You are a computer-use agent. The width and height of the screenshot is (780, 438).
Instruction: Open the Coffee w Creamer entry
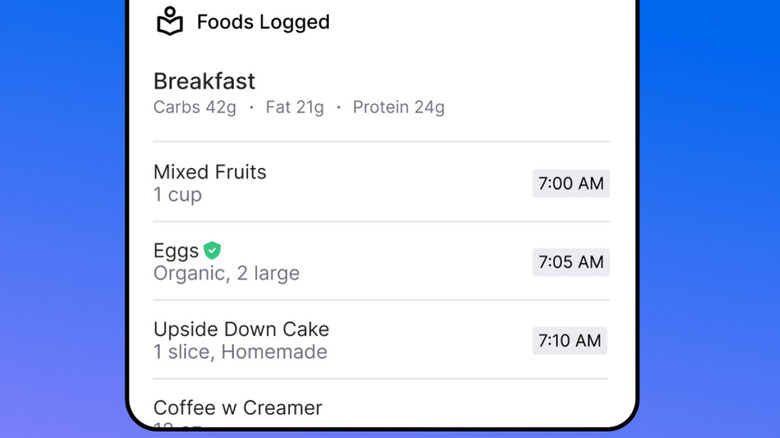238,407
